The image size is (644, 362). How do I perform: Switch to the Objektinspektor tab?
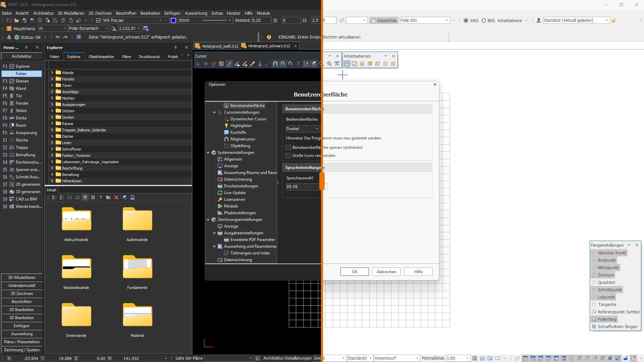101,57
